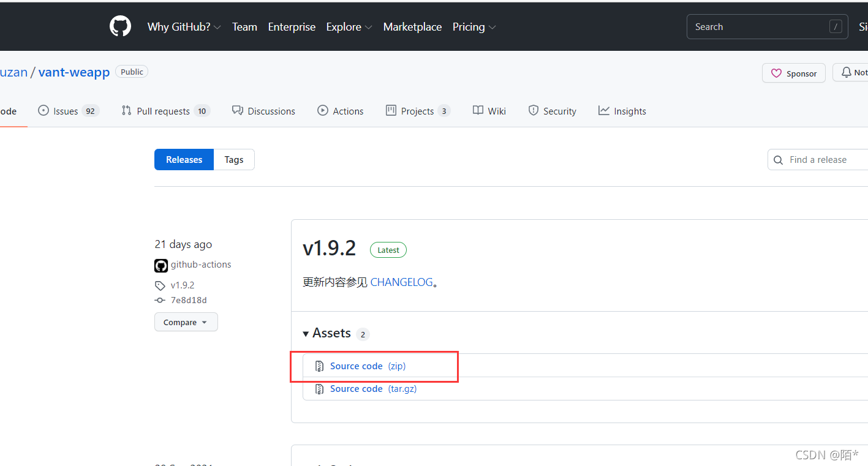
Task: Expand the Why GitHub? menu
Action: click(184, 27)
